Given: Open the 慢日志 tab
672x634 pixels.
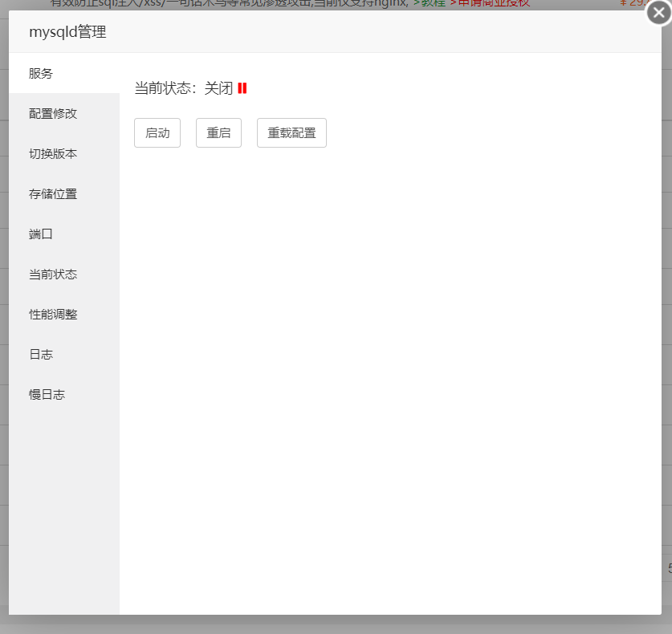Looking at the screenshot, I should 64,395.
